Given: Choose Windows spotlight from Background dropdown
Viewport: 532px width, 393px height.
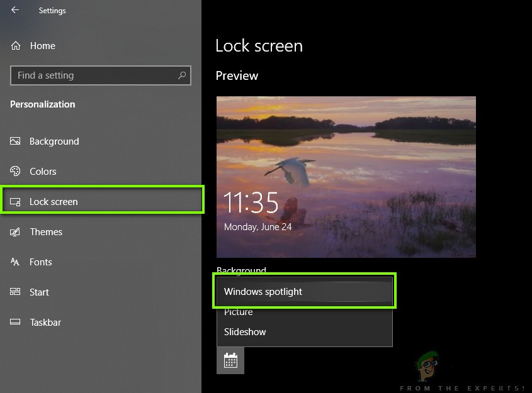Looking at the screenshot, I should (304, 291).
